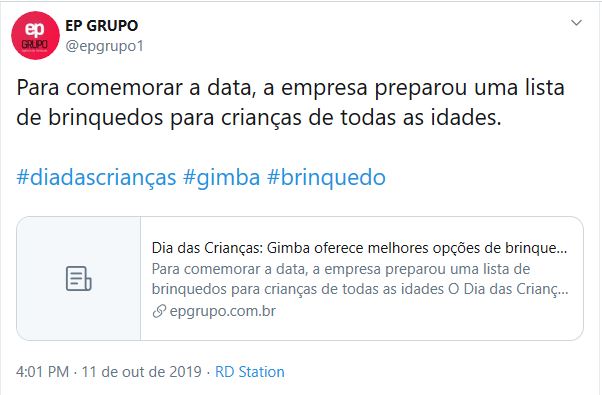Click the red ep logo in the avatar
The width and height of the screenshot is (602, 395).
[35, 30]
